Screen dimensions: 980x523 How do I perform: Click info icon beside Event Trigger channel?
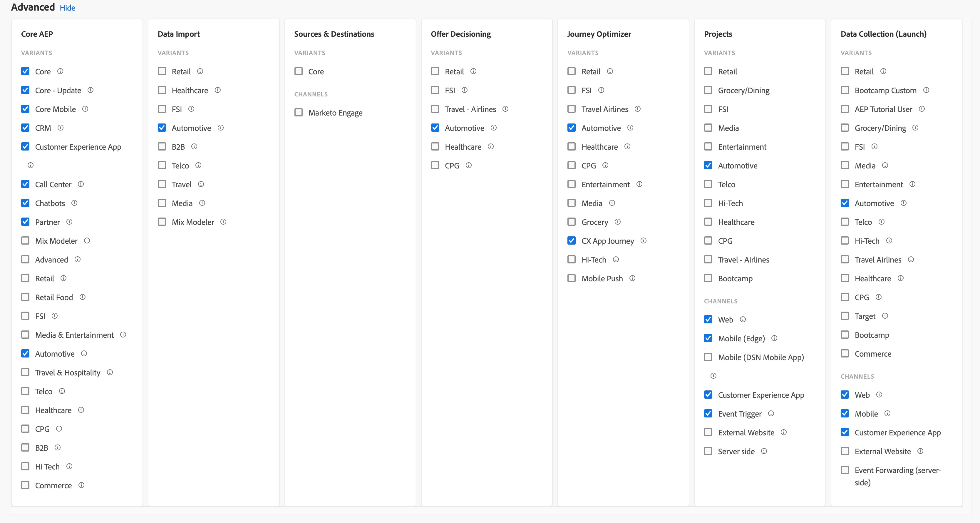point(771,413)
